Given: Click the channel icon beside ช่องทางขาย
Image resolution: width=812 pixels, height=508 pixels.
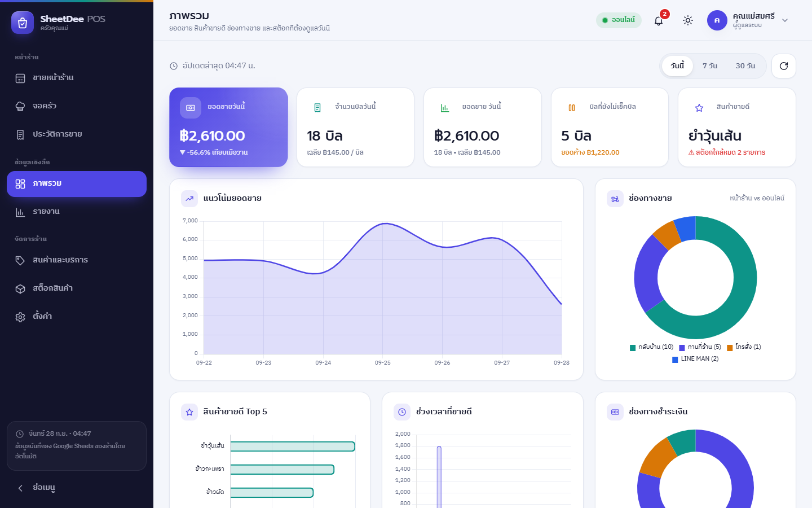Looking at the screenshot, I should [615, 199].
